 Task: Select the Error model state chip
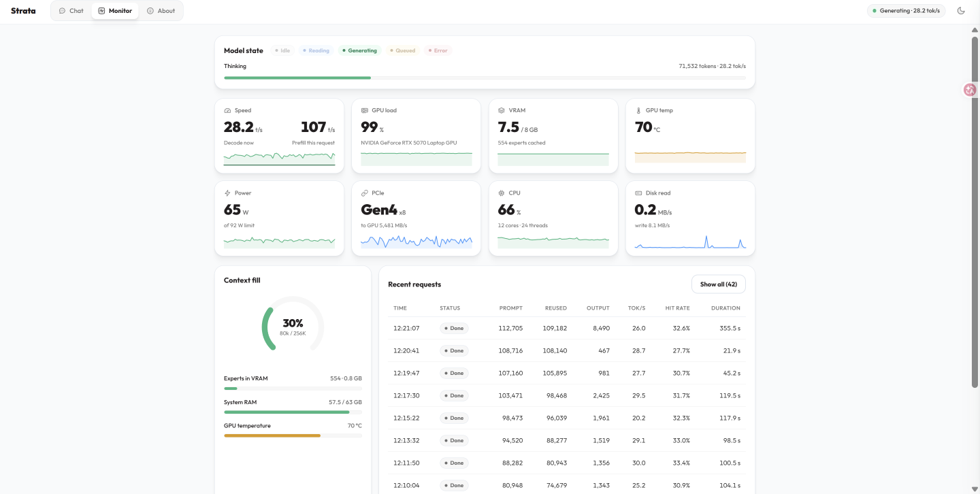(438, 50)
